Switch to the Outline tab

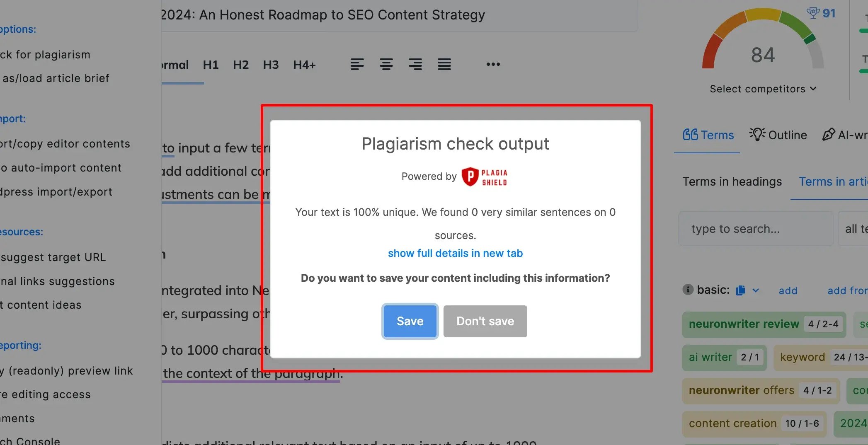click(x=778, y=135)
